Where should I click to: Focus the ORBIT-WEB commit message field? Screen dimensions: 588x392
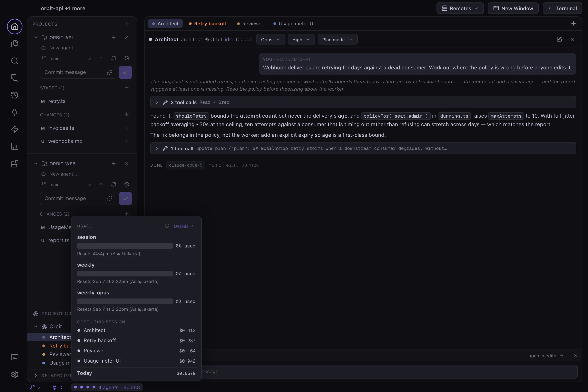tap(78, 198)
